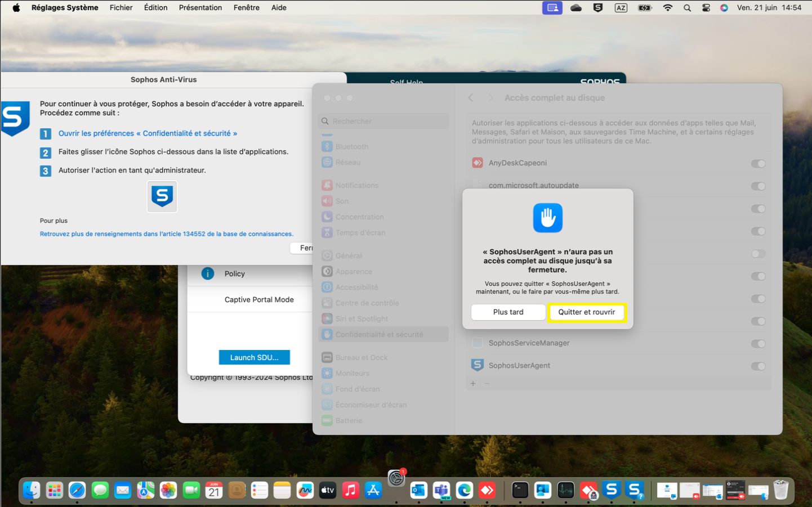Select Économiseur d'écran in the sidebar

click(x=384, y=405)
